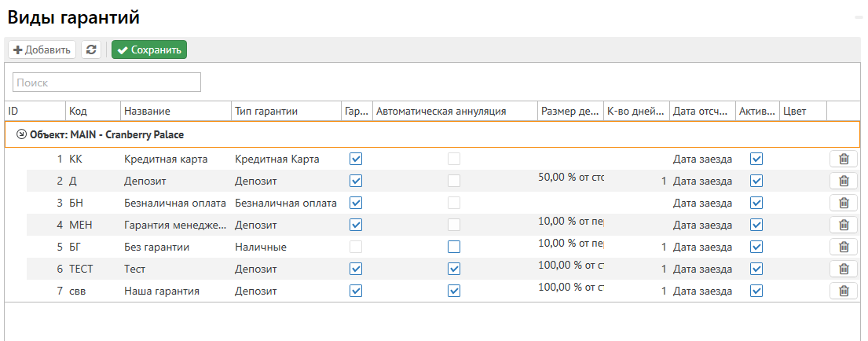
Task: Delete the Без гарантии row
Action: coord(844,247)
